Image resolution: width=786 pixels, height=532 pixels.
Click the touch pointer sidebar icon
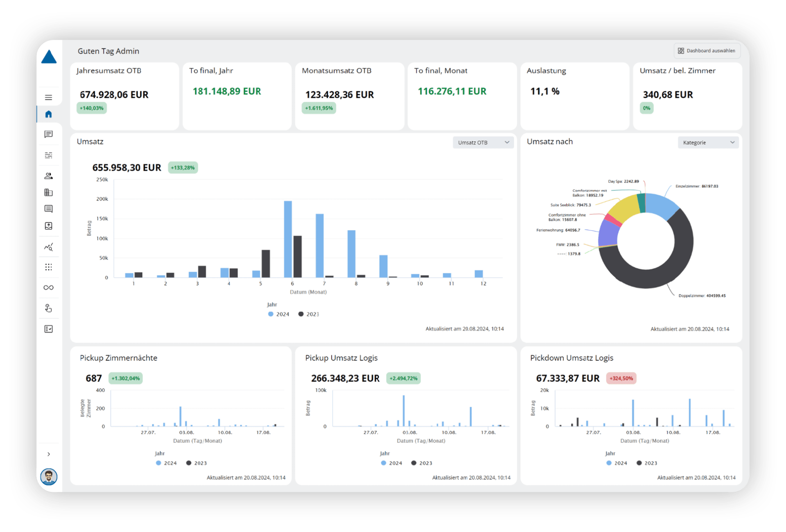click(48, 308)
